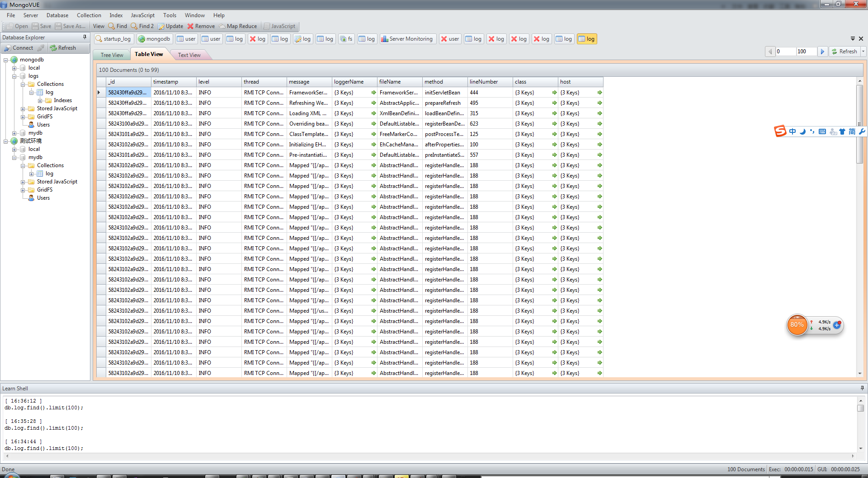Open the Sogou wrench settings icon
868x478 pixels.
click(862, 131)
